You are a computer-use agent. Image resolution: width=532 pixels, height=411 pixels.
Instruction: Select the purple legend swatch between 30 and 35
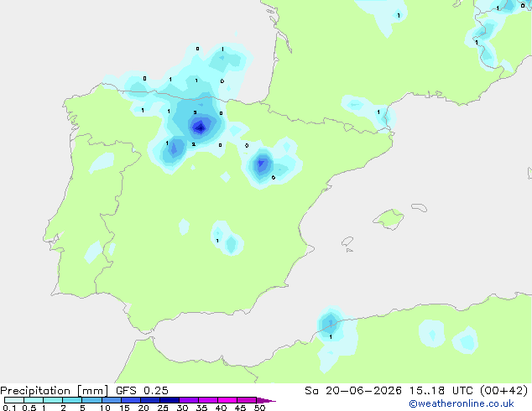click(188, 400)
